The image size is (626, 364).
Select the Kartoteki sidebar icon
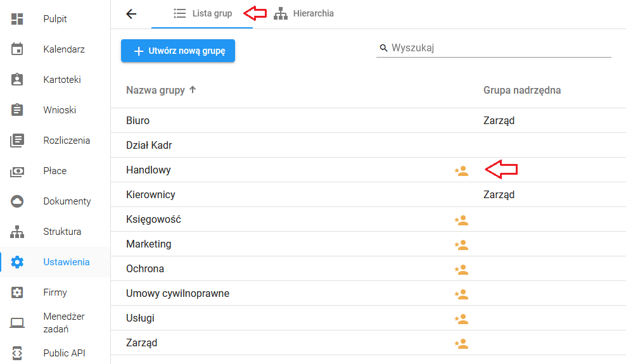tap(17, 79)
